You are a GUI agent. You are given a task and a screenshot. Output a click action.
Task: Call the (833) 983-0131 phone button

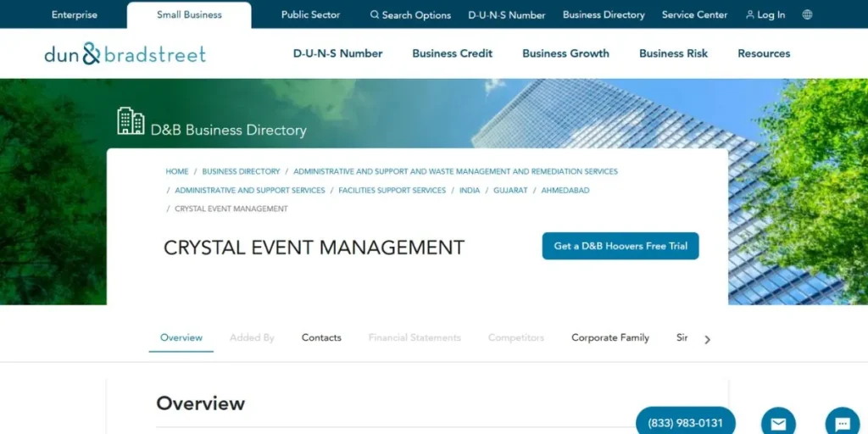coord(685,423)
